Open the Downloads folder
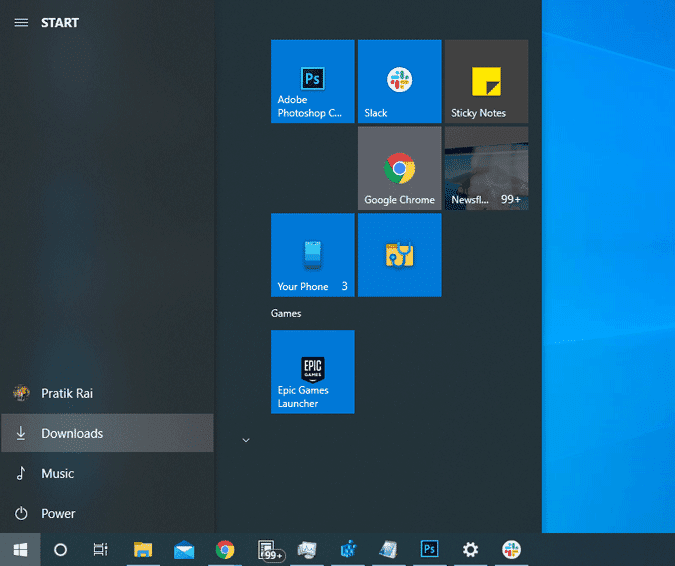 click(x=107, y=433)
